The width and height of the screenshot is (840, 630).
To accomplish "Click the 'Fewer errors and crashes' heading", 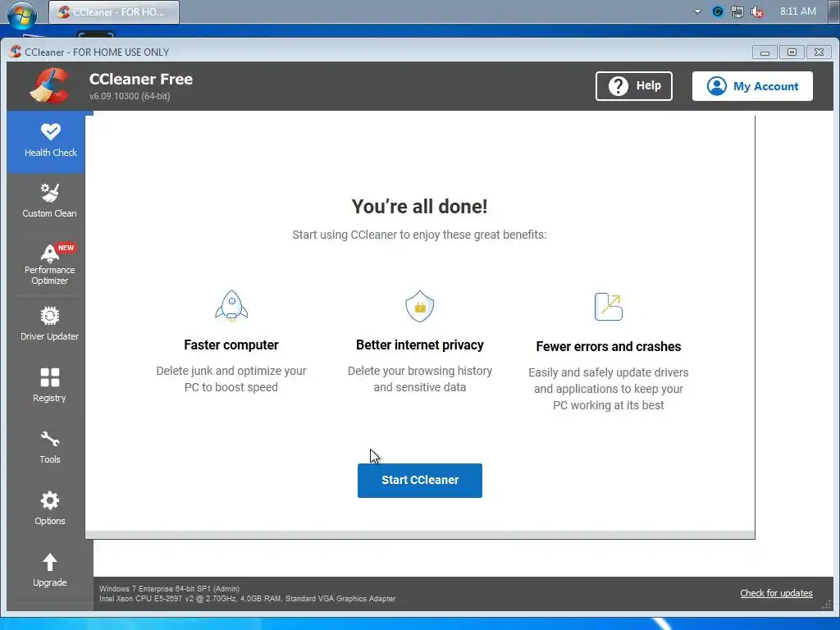I will (x=608, y=347).
